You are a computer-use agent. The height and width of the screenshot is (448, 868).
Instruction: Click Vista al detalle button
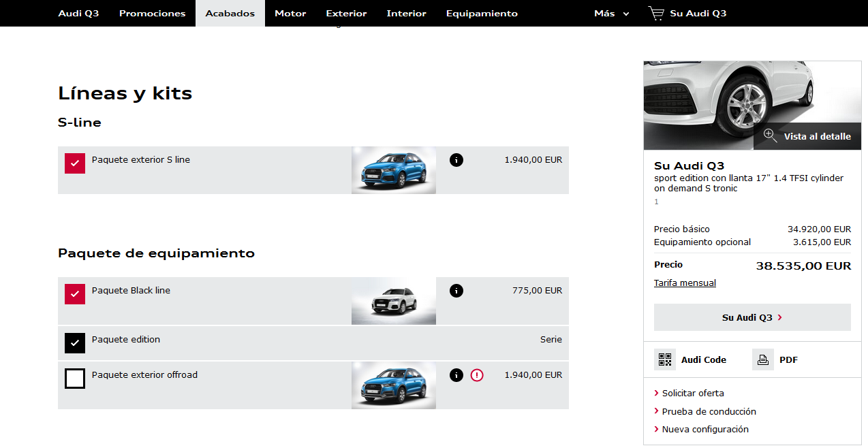pyautogui.click(x=807, y=136)
